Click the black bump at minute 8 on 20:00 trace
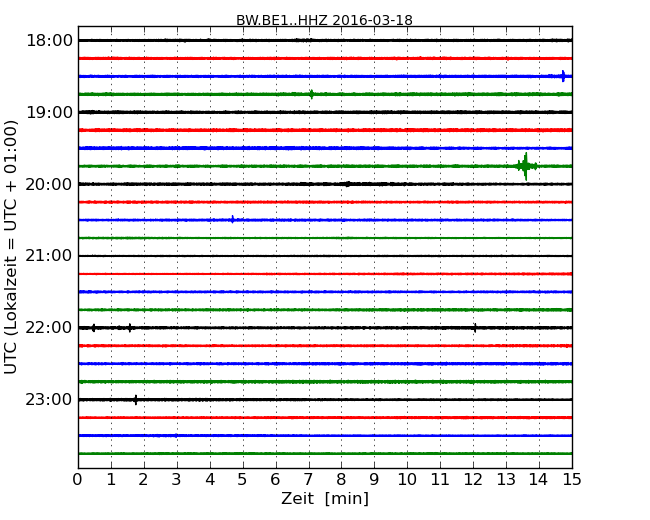Screen dimensions: 650x520 [x=348, y=184]
